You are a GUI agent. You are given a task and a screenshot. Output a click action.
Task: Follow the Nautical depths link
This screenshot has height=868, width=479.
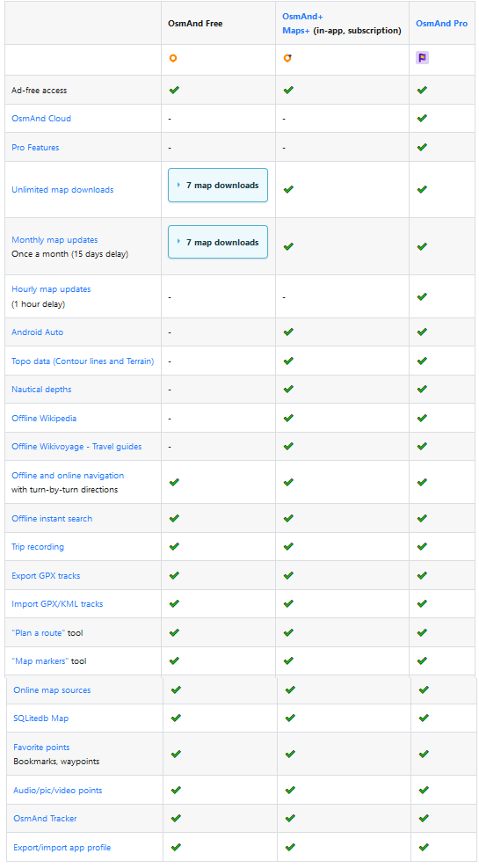(x=41, y=390)
